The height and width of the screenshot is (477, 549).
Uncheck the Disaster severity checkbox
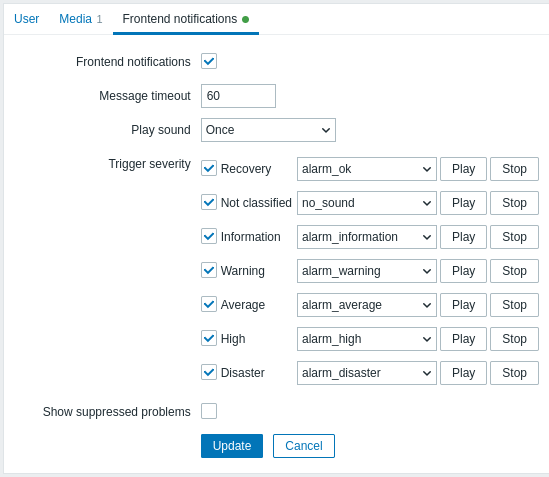(x=209, y=372)
